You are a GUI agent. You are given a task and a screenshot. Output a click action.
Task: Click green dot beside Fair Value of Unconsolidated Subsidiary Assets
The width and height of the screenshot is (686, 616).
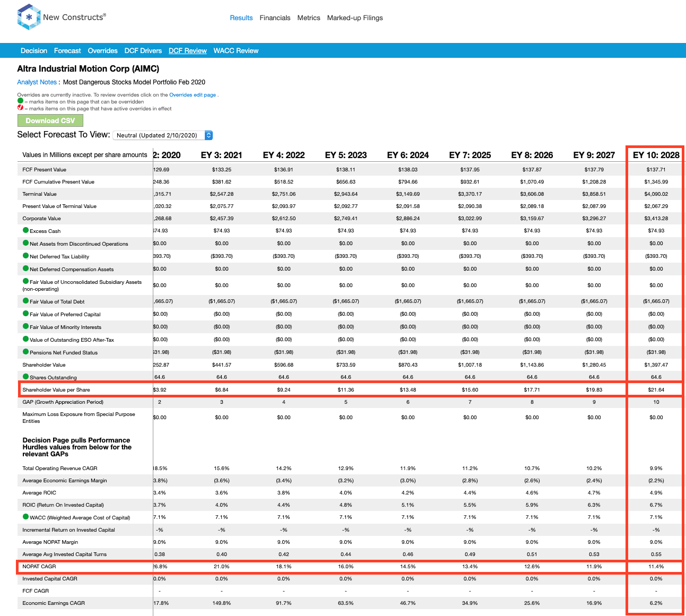pyautogui.click(x=25, y=281)
